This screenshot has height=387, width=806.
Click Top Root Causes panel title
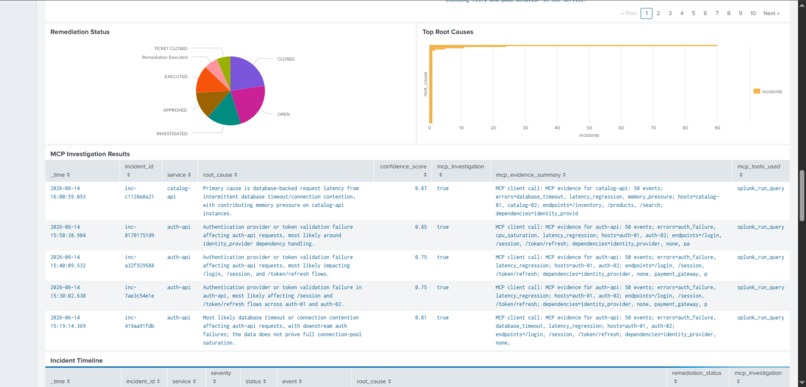[x=448, y=32]
